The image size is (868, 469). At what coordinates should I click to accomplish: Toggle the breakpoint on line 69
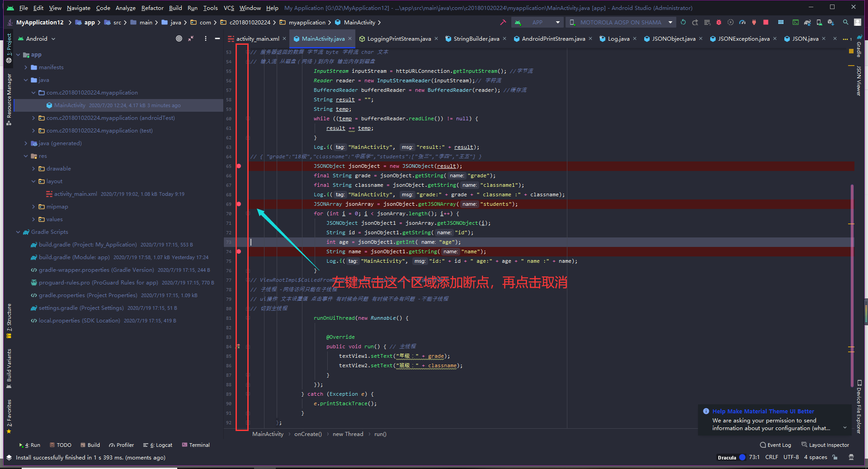click(239, 204)
